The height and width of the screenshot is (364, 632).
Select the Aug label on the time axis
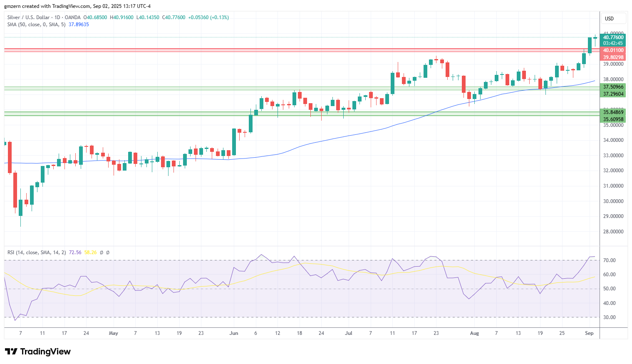[474, 333]
